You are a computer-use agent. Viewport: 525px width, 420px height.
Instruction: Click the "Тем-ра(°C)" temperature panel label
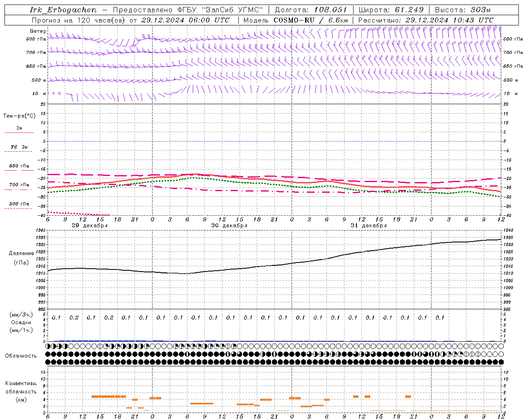coord(19,116)
